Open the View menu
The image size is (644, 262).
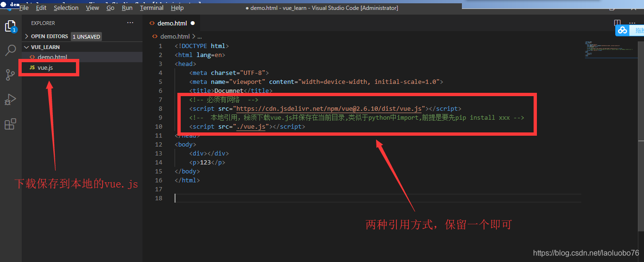(x=92, y=8)
